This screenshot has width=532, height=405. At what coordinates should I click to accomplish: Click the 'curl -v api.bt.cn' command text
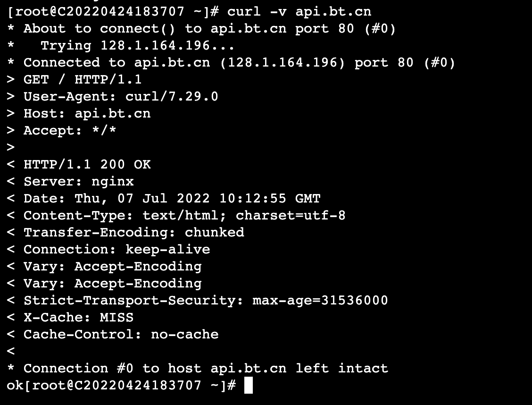[x=299, y=11]
